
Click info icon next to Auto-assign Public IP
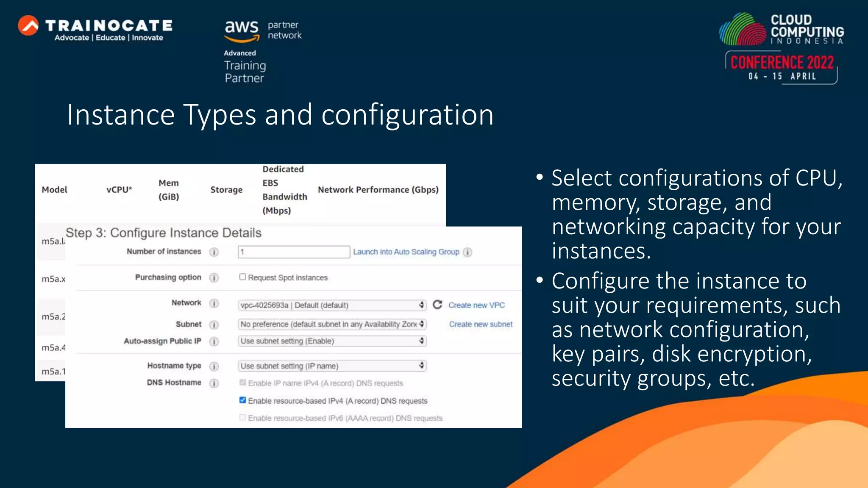pos(214,341)
